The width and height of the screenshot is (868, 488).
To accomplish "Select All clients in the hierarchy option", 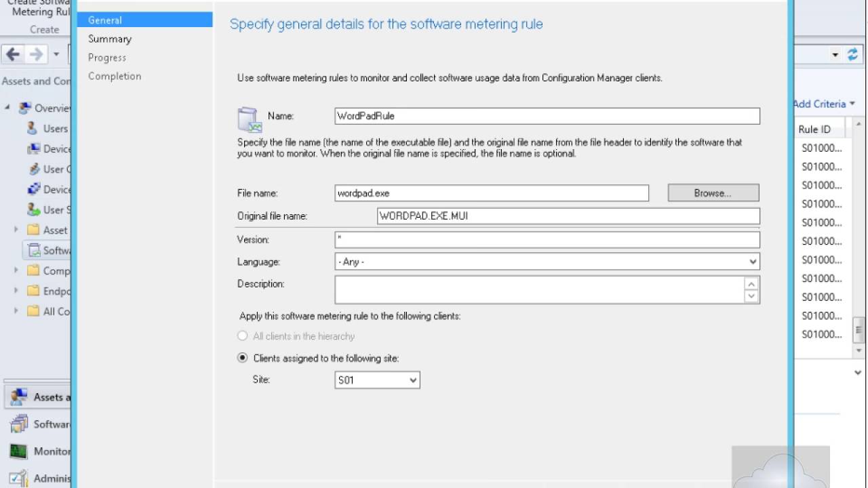I will coord(243,336).
